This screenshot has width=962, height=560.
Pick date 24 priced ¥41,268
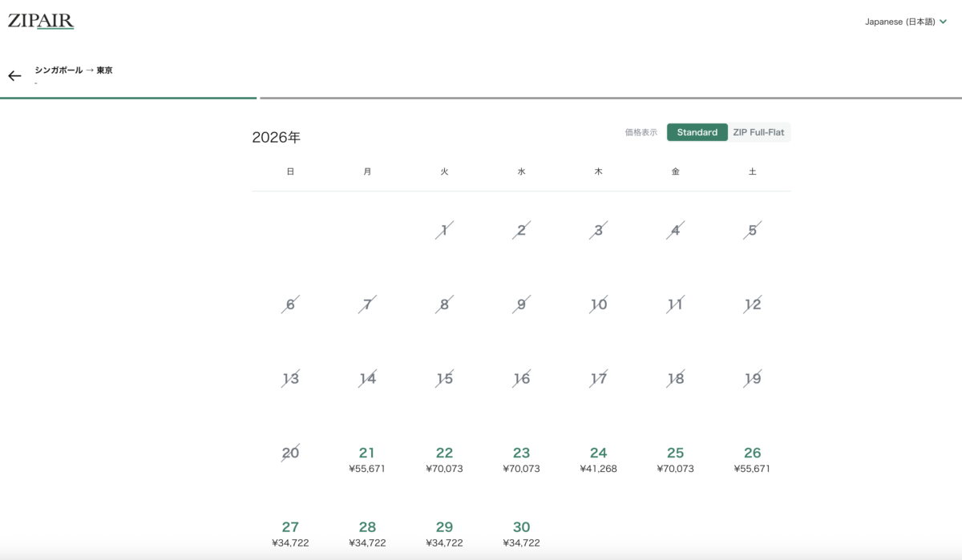(x=598, y=459)
